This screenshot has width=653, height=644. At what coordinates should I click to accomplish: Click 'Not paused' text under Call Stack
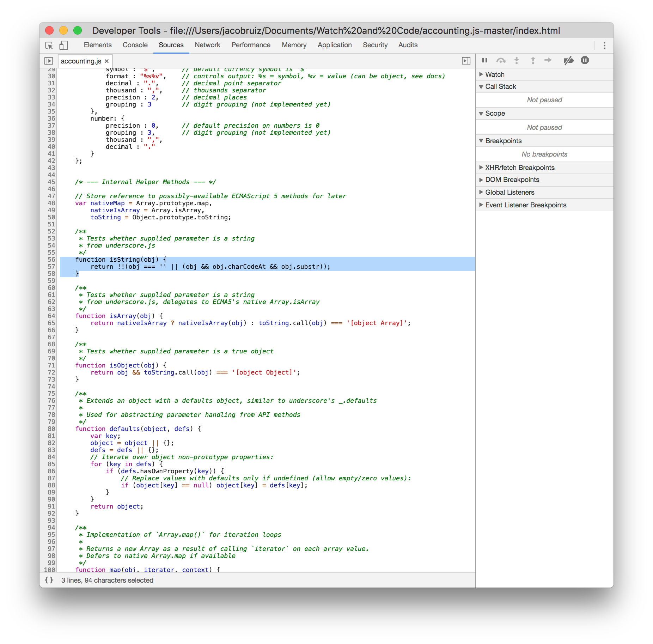[544, 100]
